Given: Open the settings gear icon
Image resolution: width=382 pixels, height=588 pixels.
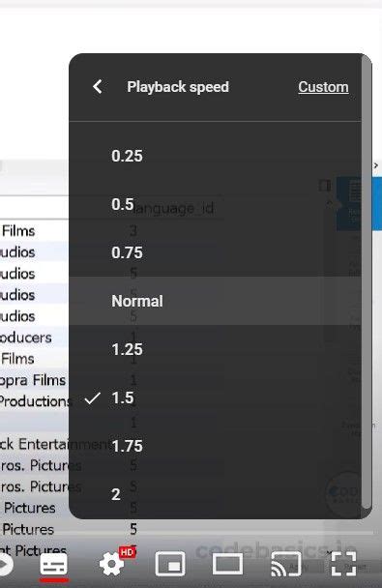Looking at the screenshot, I should pyautogui.click(x=111, y=564).
